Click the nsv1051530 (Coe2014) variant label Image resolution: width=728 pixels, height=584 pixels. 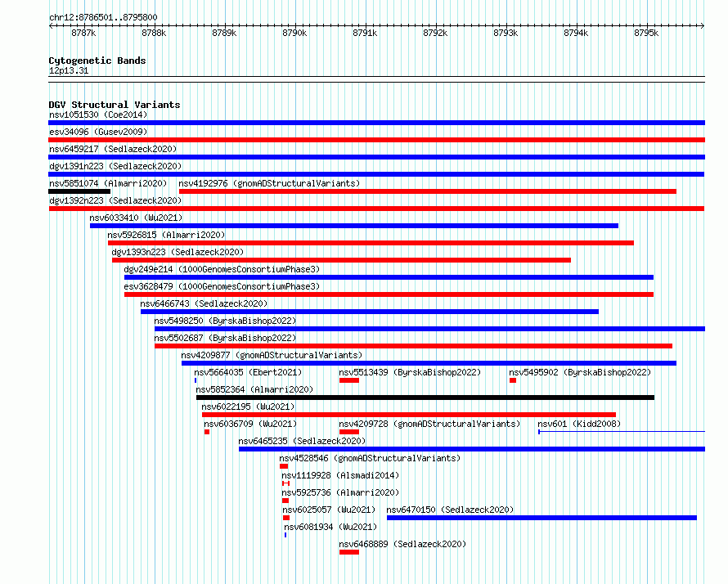click(x=98, y=115)
